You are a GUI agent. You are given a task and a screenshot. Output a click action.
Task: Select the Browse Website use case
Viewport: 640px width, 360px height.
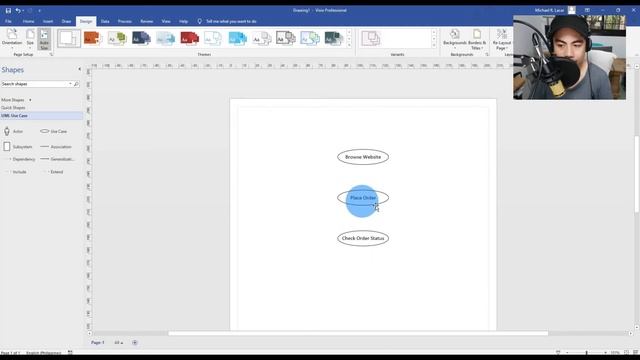pos(363,157)
